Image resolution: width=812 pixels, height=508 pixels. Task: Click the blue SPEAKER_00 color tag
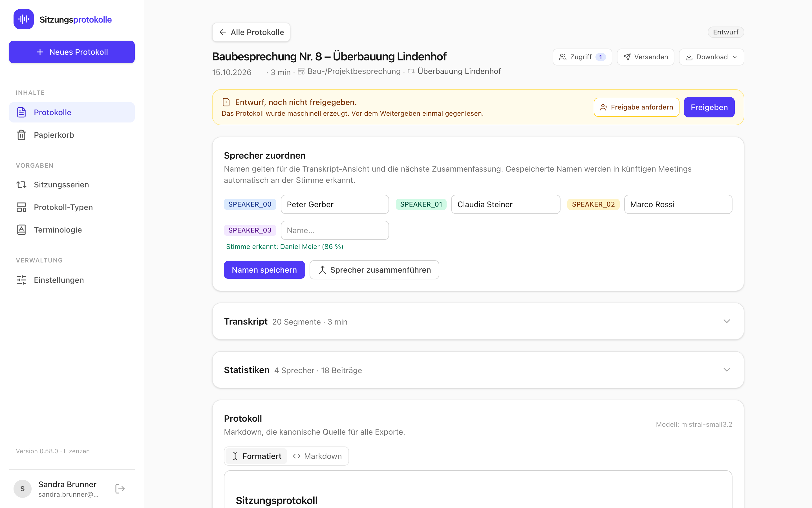(250, 204)
